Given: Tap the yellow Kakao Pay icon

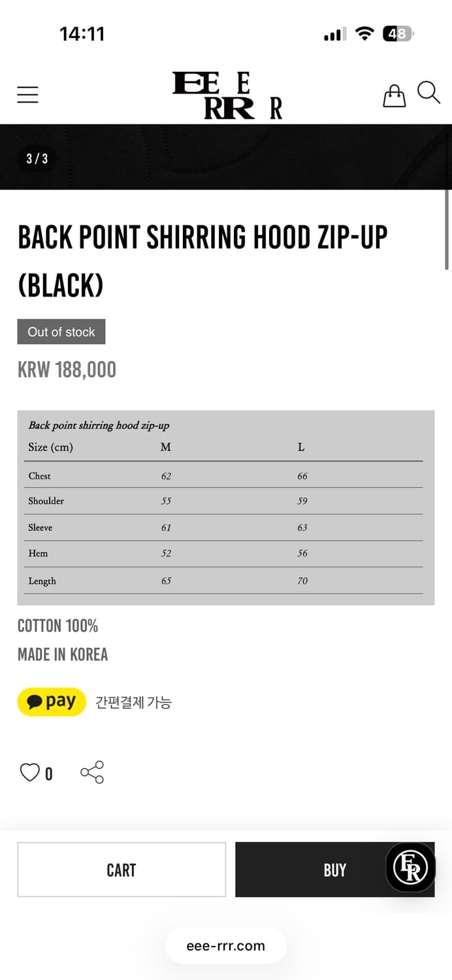Looking at the screenshot, I should tap(52, 702).
